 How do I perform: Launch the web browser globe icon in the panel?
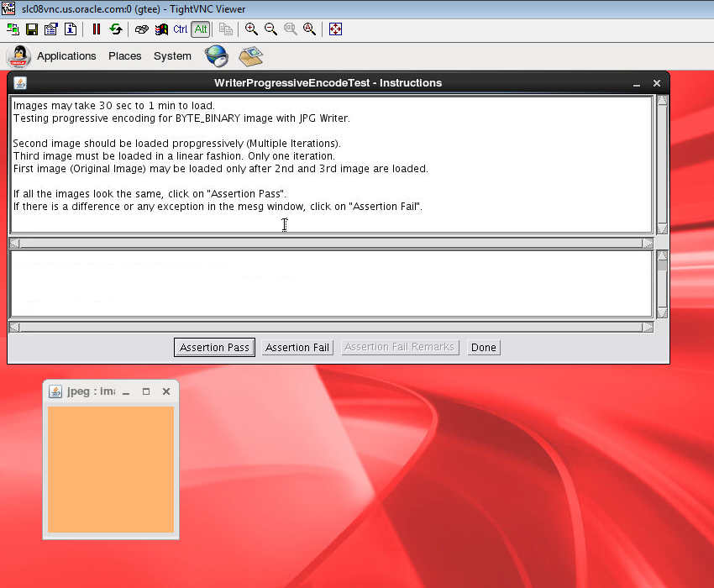(x=217, y=56)
